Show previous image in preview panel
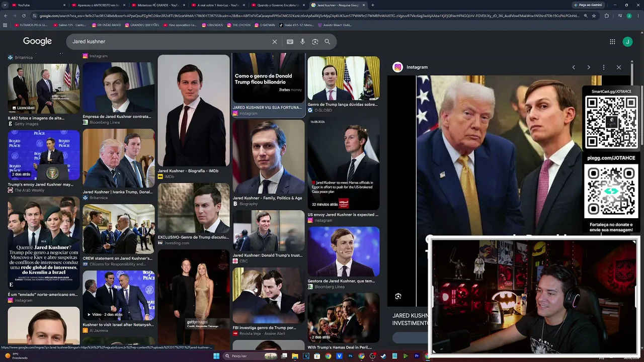This screenshot has height=362, width=644. tap(574, 67)
